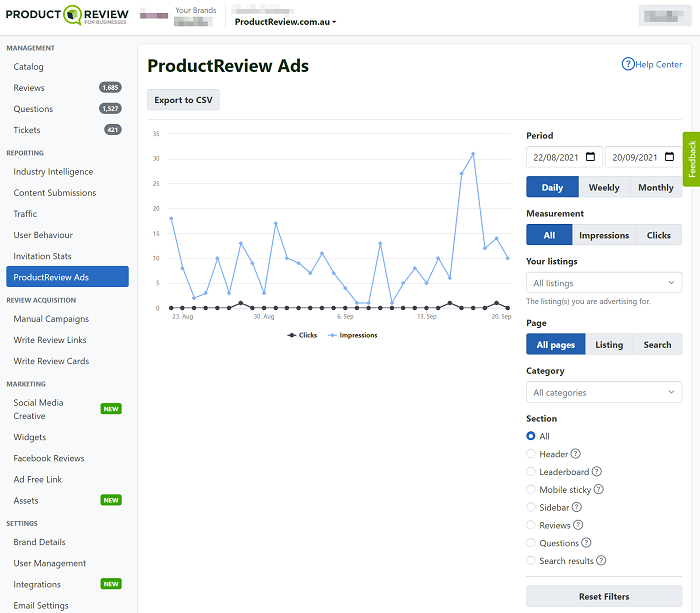The height and width of the screenshot is (613, 700).
Task: Open Write Review Cards
Action: [x=67, y=361]
